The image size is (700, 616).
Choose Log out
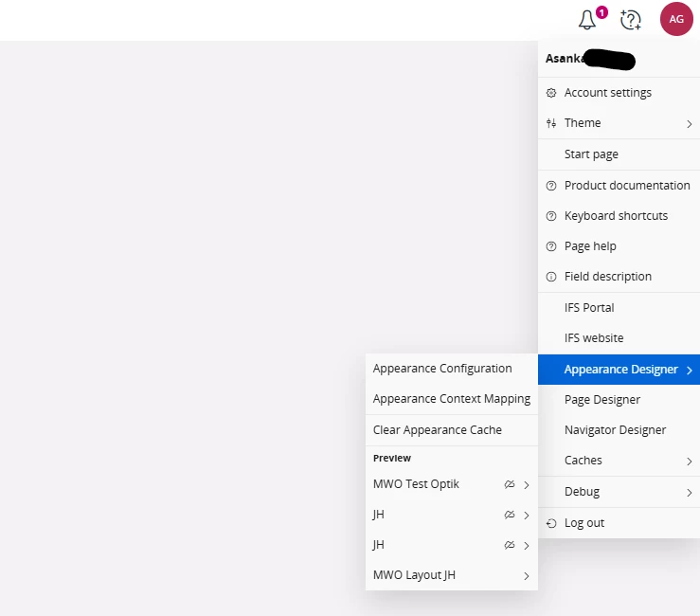coord(619,523)
